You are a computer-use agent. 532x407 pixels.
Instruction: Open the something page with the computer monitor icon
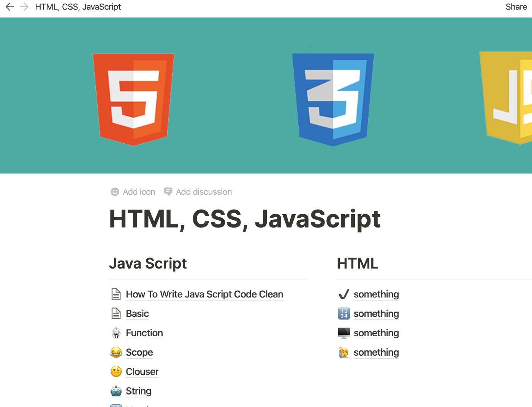point(376,333)
